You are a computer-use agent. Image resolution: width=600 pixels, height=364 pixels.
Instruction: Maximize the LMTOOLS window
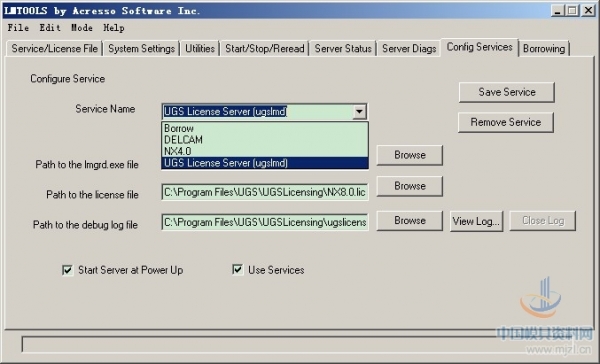coord(572,11)
